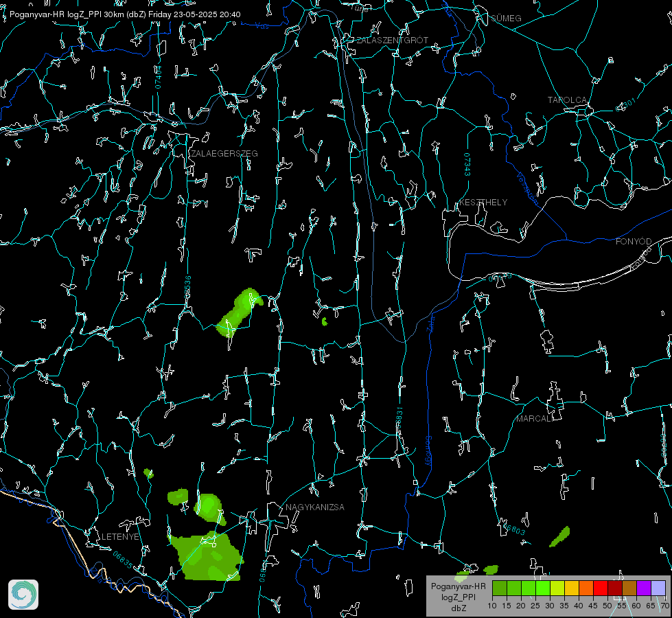Click the MARCALI town label
This screenshot has width=672, height=618.
pos(534,419)
